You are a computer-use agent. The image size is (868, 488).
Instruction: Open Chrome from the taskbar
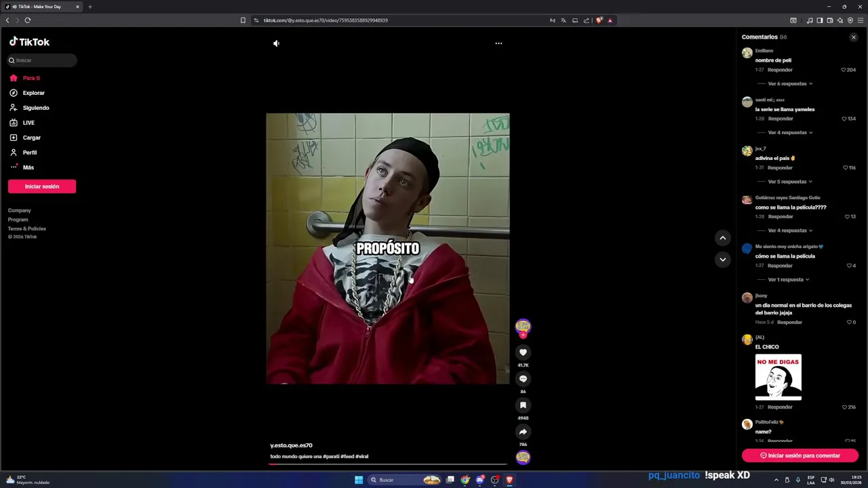click(x=465, y=480)
